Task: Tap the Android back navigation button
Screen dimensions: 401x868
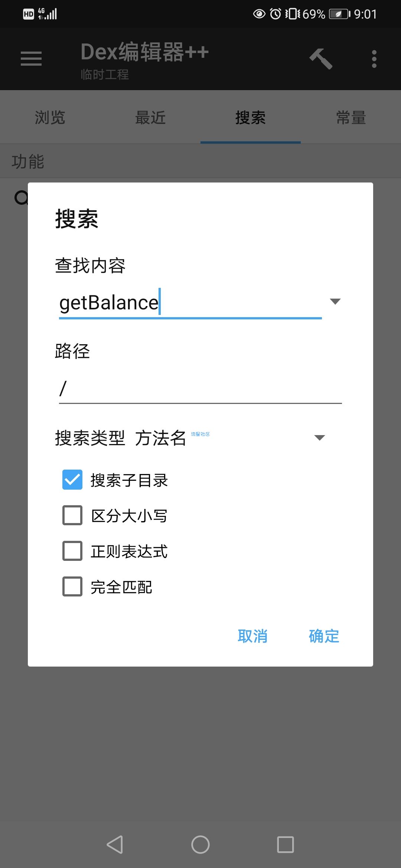Action: click(115, 845)
